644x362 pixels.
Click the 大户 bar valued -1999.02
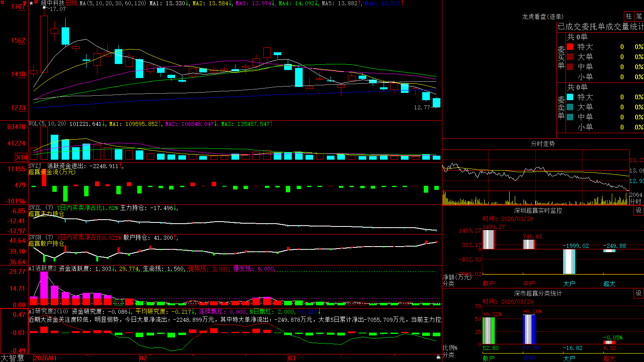pyautogui.click(x=569, y=261)
